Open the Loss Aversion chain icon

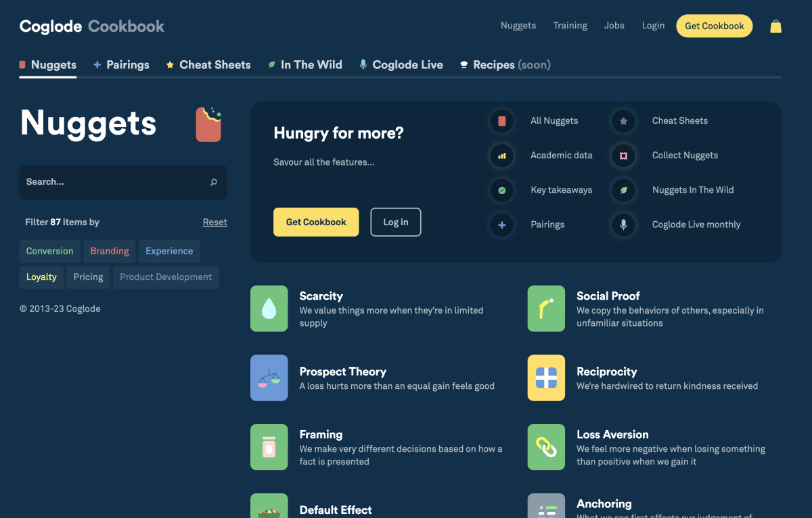546,447
